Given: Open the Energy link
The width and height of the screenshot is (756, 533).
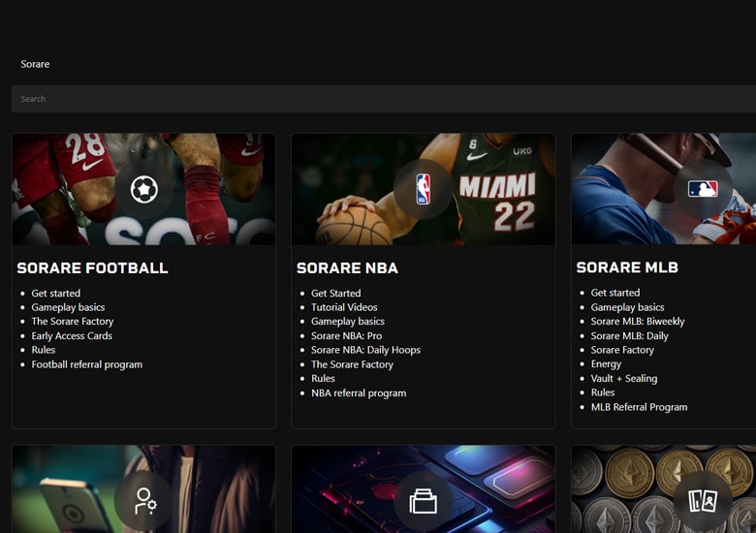Looking at the screenshot, I should 606,364.
